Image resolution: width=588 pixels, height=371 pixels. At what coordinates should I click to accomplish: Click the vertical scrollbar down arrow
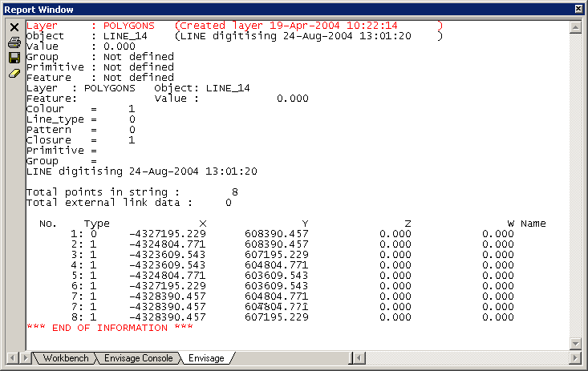pos(575,343)
